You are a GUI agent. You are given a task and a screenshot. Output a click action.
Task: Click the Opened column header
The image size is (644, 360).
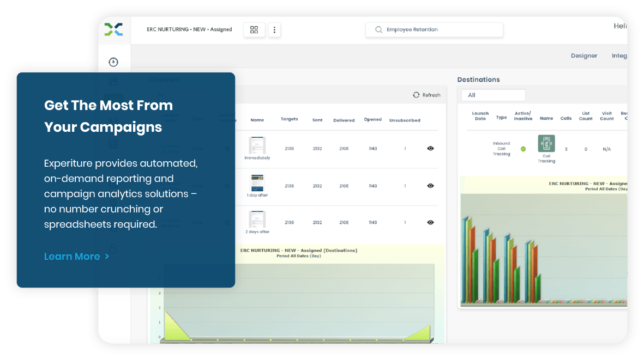373,120
